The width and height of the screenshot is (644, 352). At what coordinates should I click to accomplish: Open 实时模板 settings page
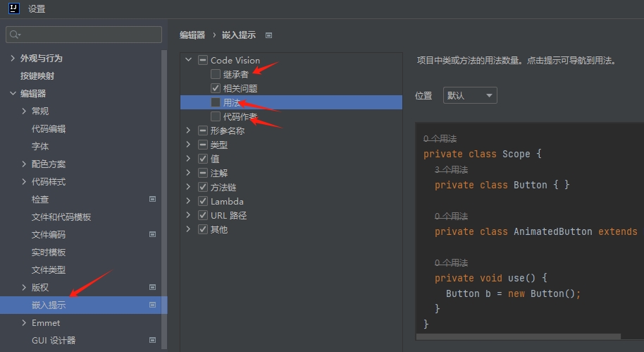coord(49,253)
